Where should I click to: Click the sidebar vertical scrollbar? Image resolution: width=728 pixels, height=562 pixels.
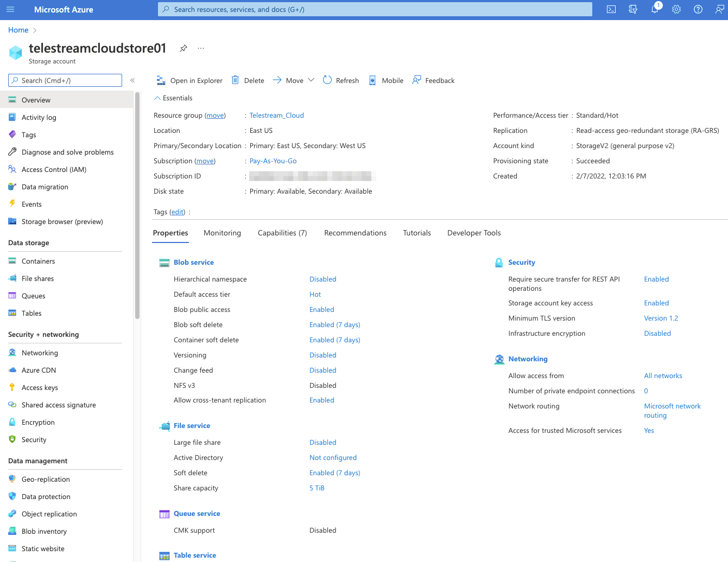coord(137,206)
